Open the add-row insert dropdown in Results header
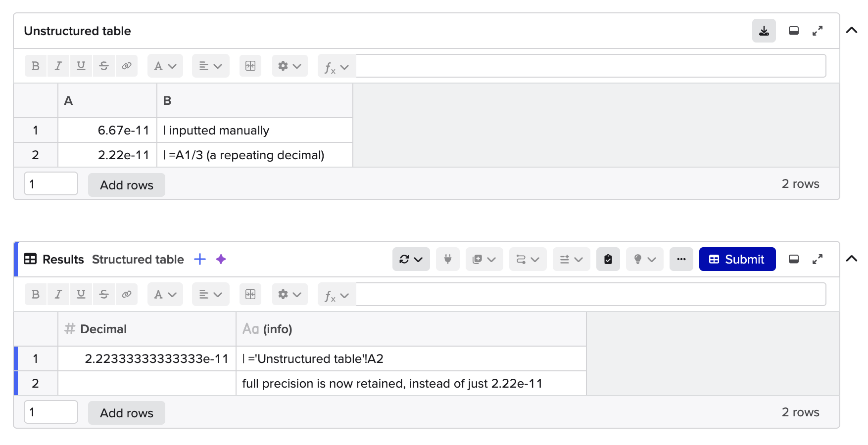The width and height of the screenshot is (868, 445). click(x=572, y=259)
